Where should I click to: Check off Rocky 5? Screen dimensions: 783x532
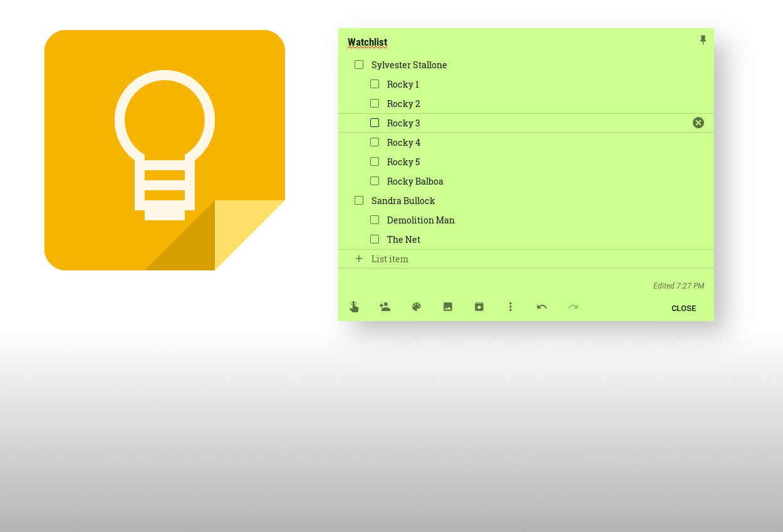(x=375, y=161)
